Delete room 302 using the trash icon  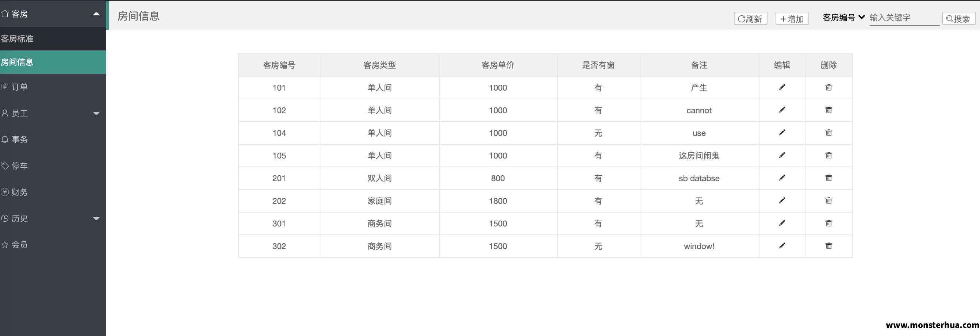828,246
